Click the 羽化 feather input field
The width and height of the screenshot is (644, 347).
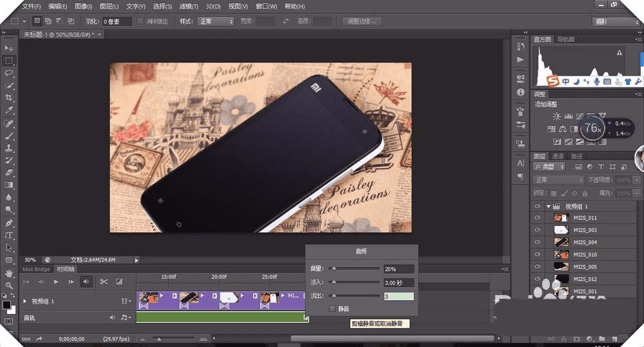[117, 21]
